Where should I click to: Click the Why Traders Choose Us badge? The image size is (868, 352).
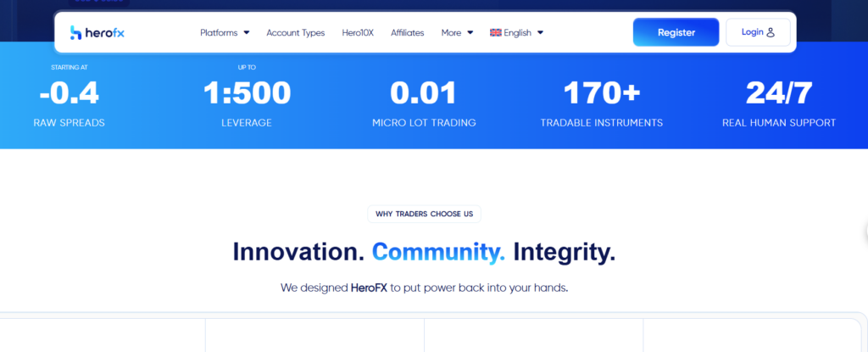424,214
